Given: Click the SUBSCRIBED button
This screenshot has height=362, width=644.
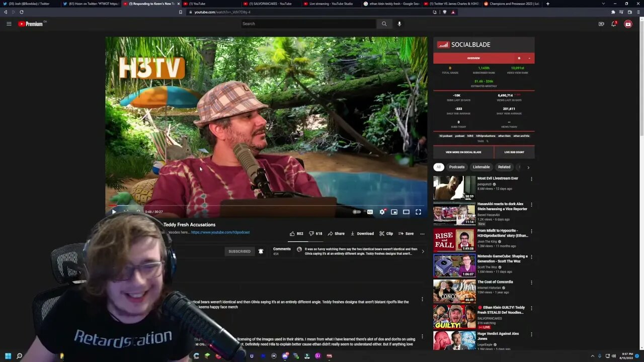Looking at the screenshot, I should [x=239, y=251].
